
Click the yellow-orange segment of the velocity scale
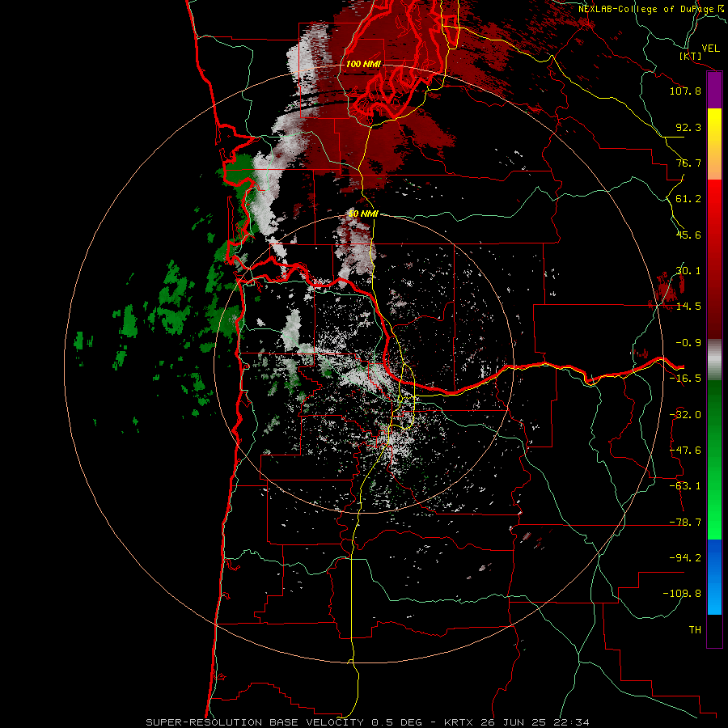[714, 144]
